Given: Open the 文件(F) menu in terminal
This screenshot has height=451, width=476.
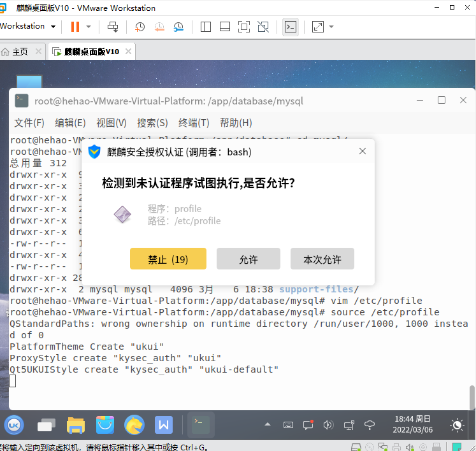Looking at the screenshot, I should [29, 123].
